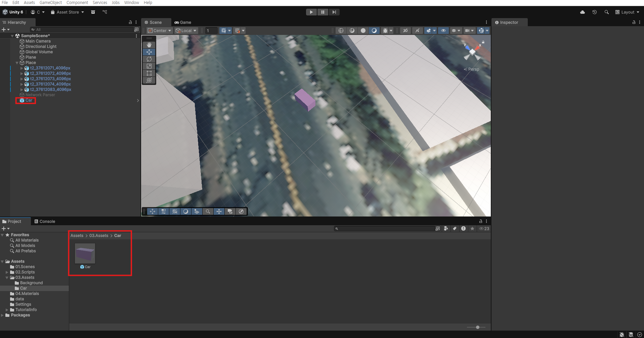Select the Scale tool
The height and width of the screenshot is (338, 644).
point(149,66)
